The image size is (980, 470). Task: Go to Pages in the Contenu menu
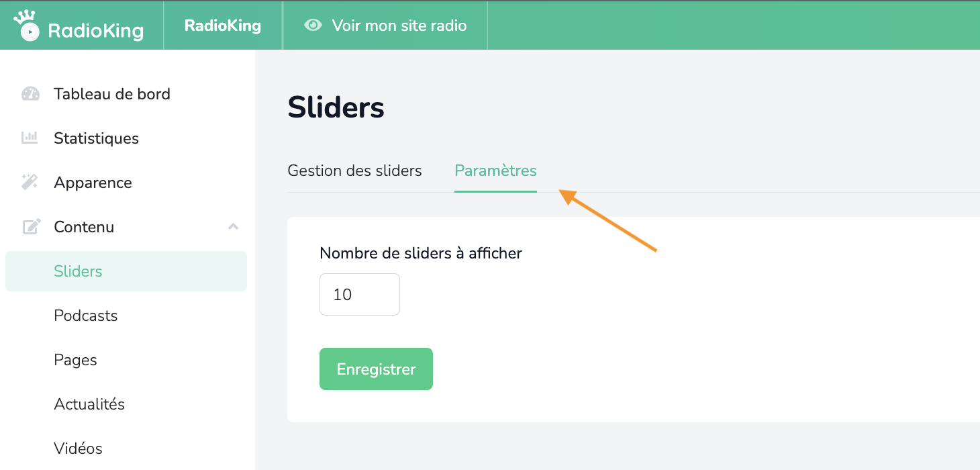75,360
